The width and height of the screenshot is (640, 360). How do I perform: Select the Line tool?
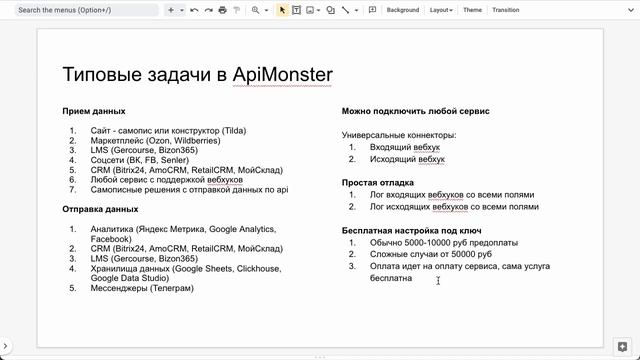(x=345, y=10)
